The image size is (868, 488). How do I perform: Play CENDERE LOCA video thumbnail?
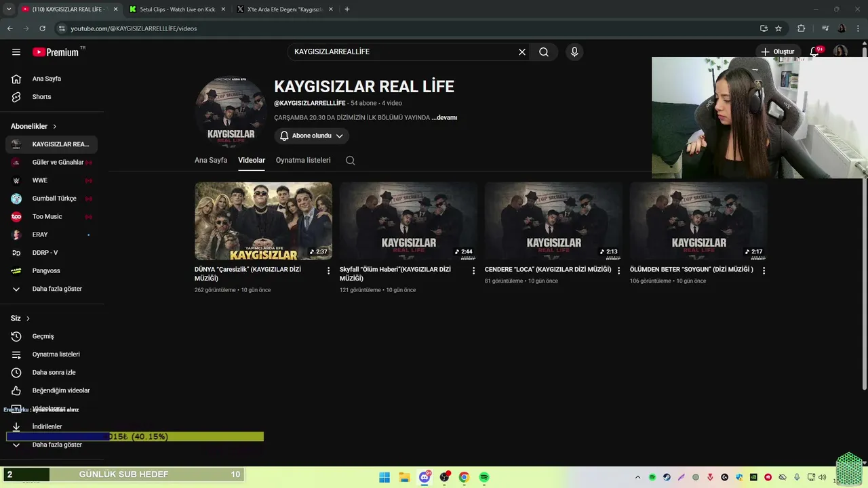[x=553, y=221]
